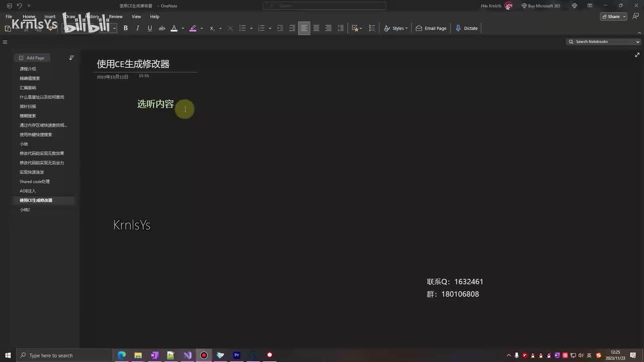
Task: Click the Share button
Action: coord(613,17)
